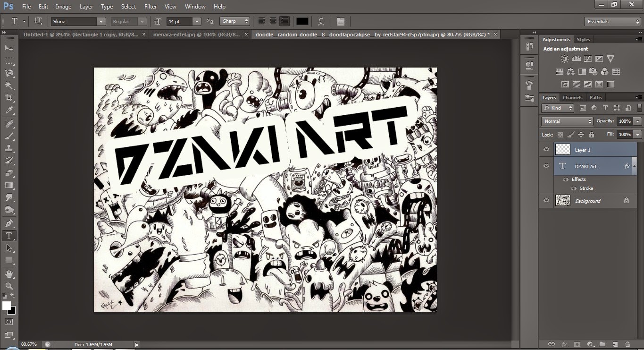The height and width of the screenshot is (350, 644).
Task: Select the Crop tool
Action: [9, 98]
